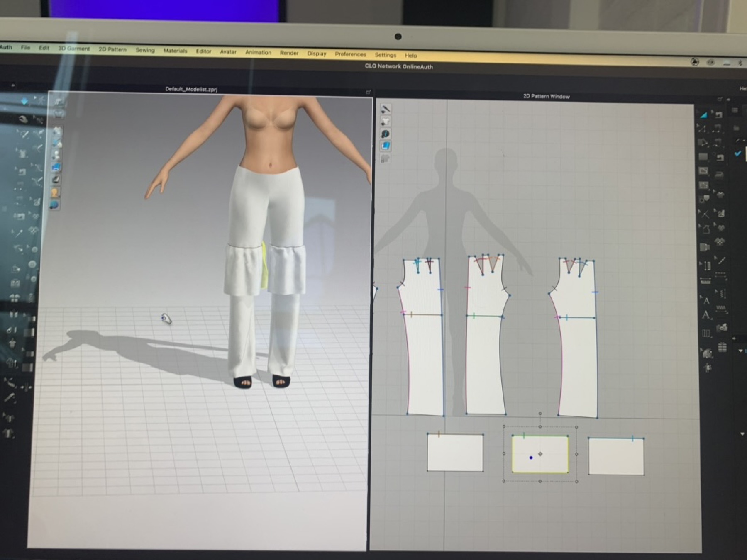Click the Bluetooth icon in the macOS menu bar

pyautogui.click(x=740, y=63)
